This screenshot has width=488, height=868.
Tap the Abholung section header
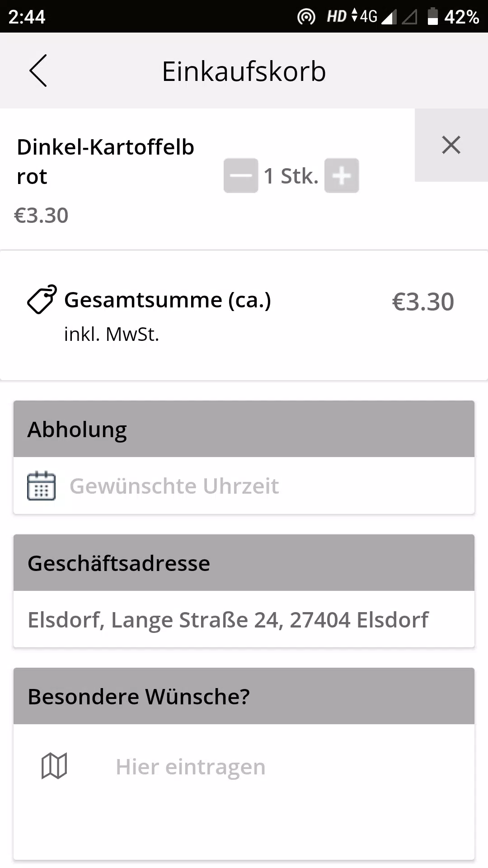coord(244,429)
